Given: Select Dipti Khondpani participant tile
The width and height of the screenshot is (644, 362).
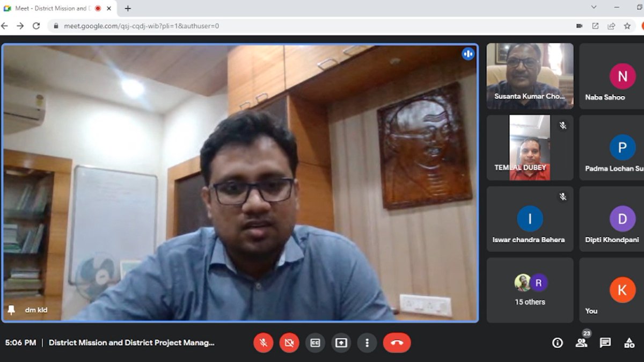Looking at the screenshot, I should click(612, 219).
